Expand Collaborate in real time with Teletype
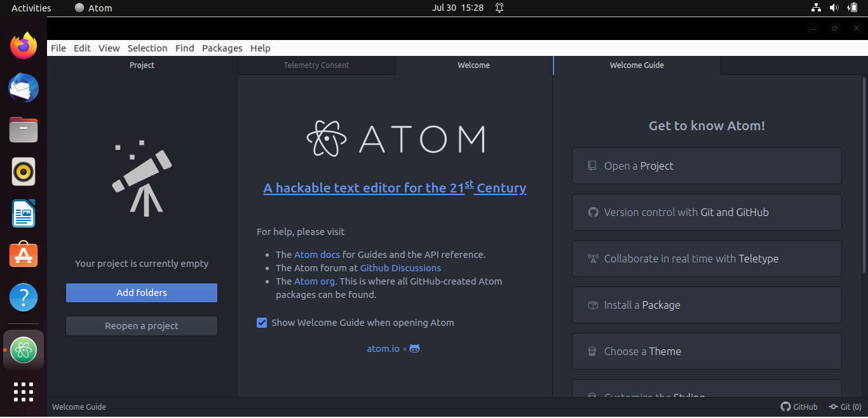Screen dimensions: 868x418 click(707, 259)
